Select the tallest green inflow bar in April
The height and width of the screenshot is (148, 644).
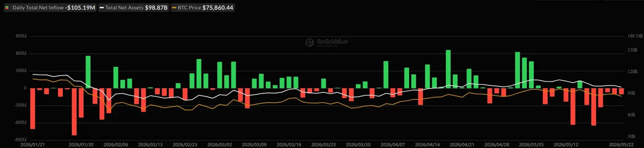click(x=448, y=69)
